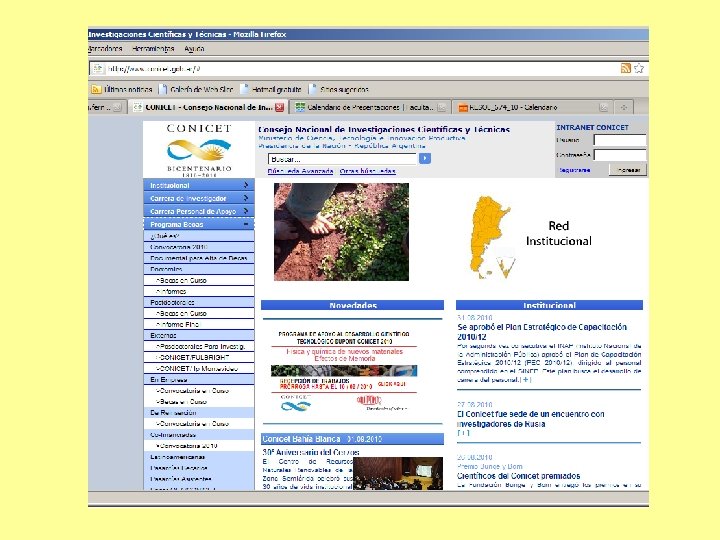Click the RSS feed icon in the address bar

click(625, 68)
